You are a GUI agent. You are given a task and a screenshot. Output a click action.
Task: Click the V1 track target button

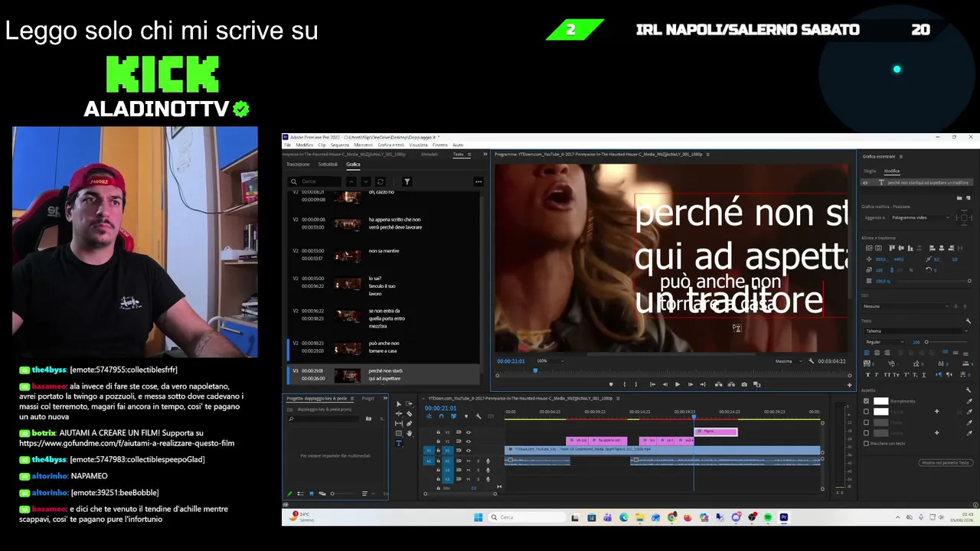[448, 451]
